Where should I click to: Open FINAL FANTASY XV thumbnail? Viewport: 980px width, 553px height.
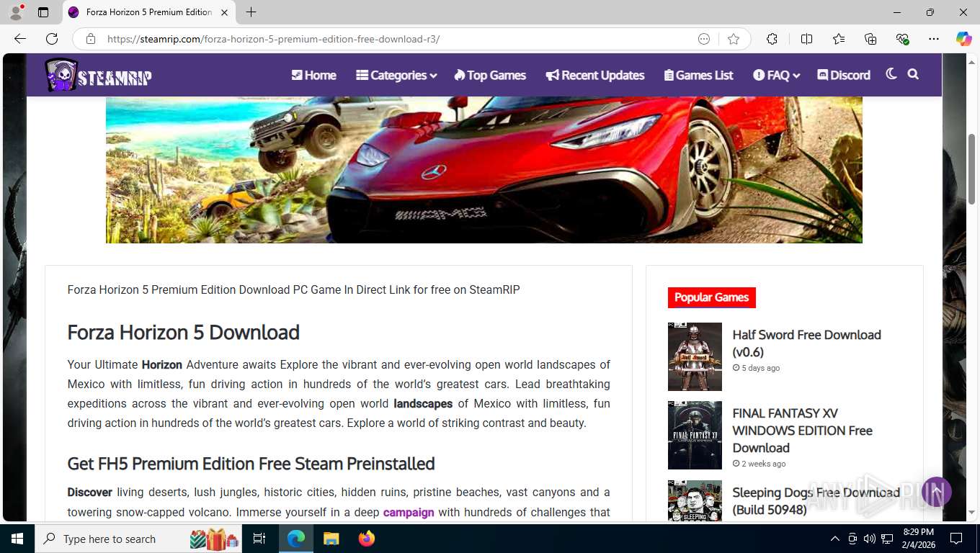coord(695,436)
